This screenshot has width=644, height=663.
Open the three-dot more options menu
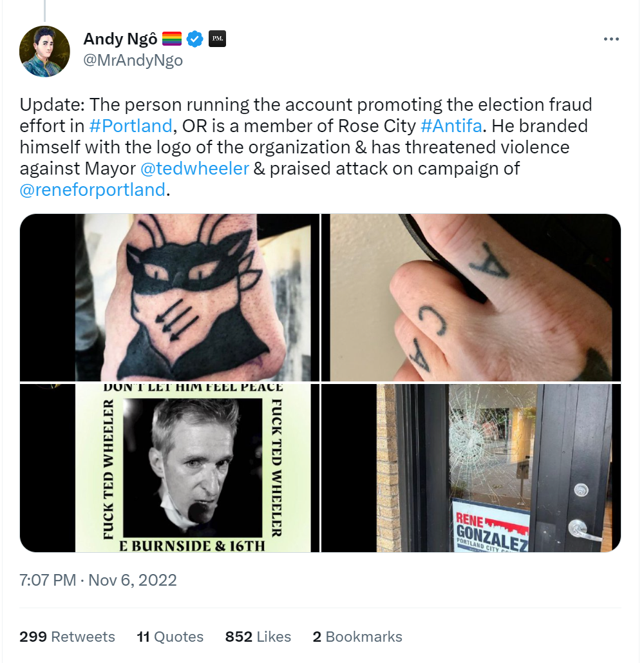click(611, 39)
